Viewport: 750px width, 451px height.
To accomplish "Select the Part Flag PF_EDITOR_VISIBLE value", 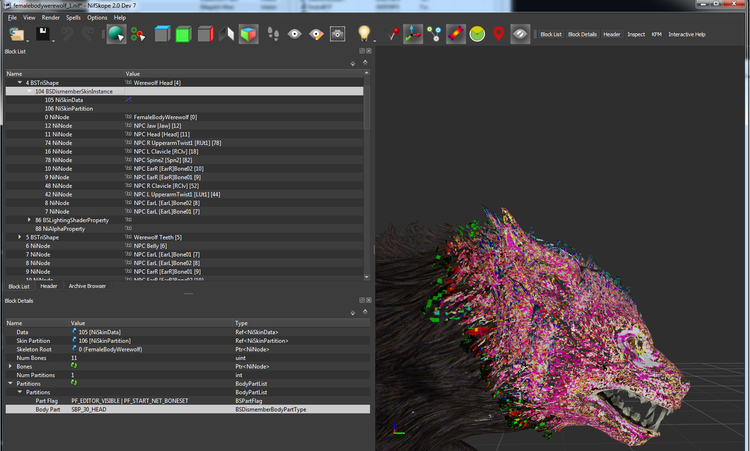I will [x=130, y=401].
